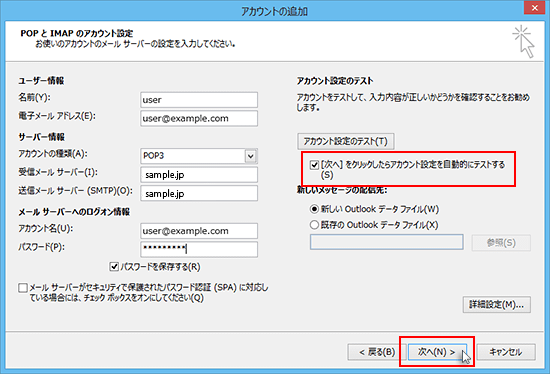Uncheck automatic account test on 次へ
This screenshot has height=374, width=550.
(x=314, y=165)
